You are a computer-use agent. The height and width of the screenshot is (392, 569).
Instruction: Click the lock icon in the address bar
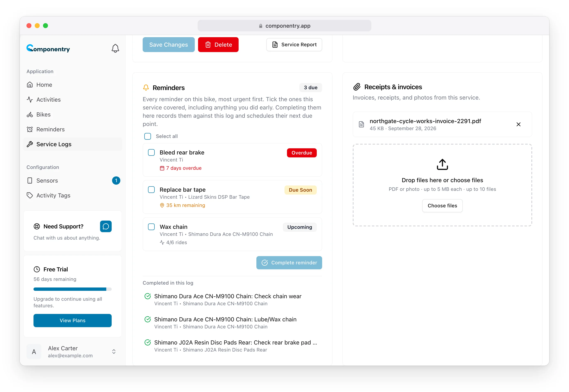[261, 26]
